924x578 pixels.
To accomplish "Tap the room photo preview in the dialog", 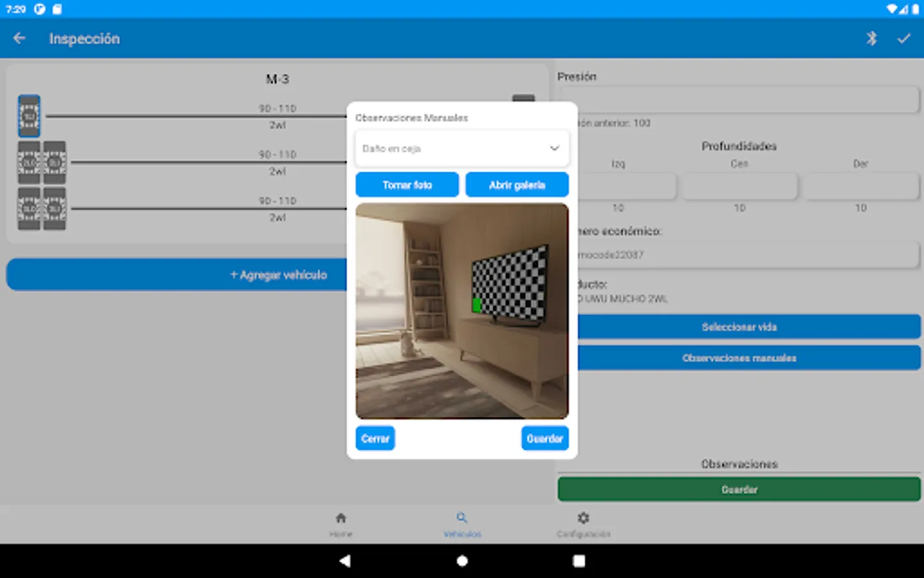I will click(x=462, y=311).
